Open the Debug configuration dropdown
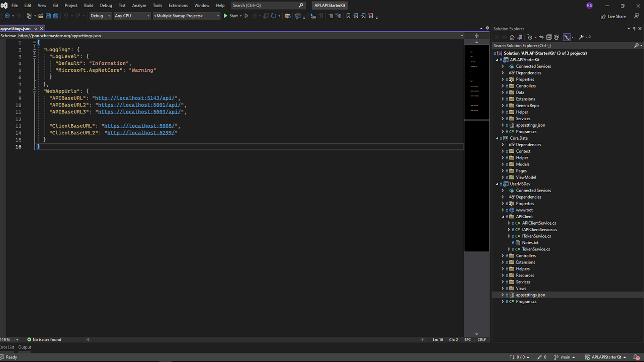The height and width of the screenshot is (362, 644). (100, 16)
